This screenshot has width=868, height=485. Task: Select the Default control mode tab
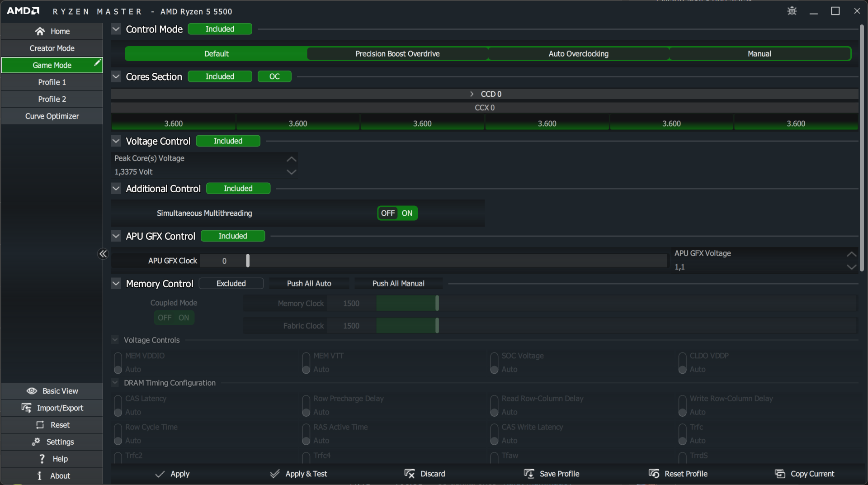point(216,54)
